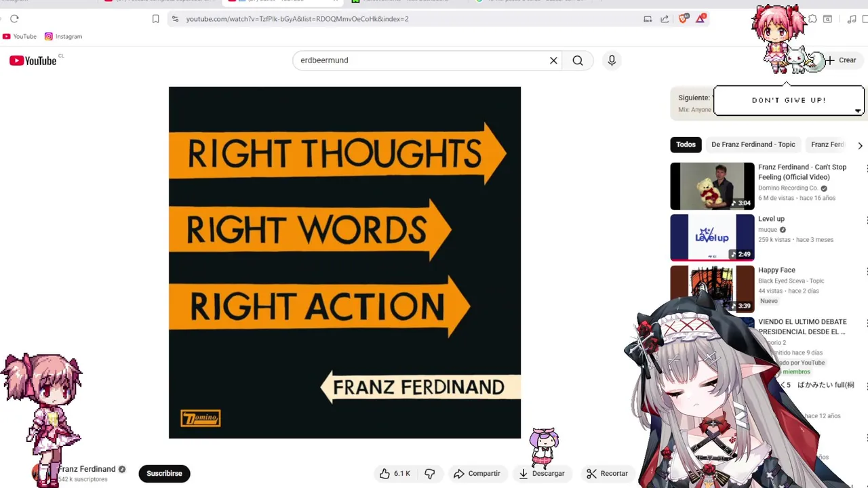This screenshot has height=488, width=868.
Task: Clear the search text with the X icon
Action: click(553, 60)
